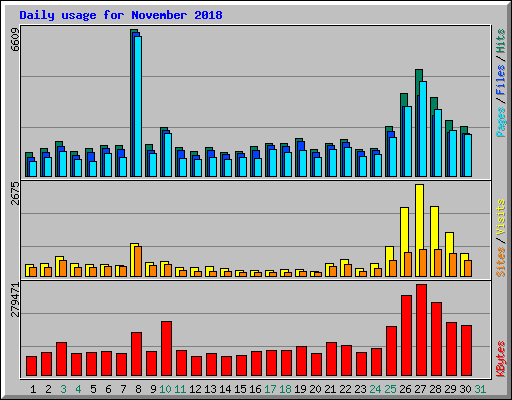Click day label 8 on the x-axis

pos(138,389)
